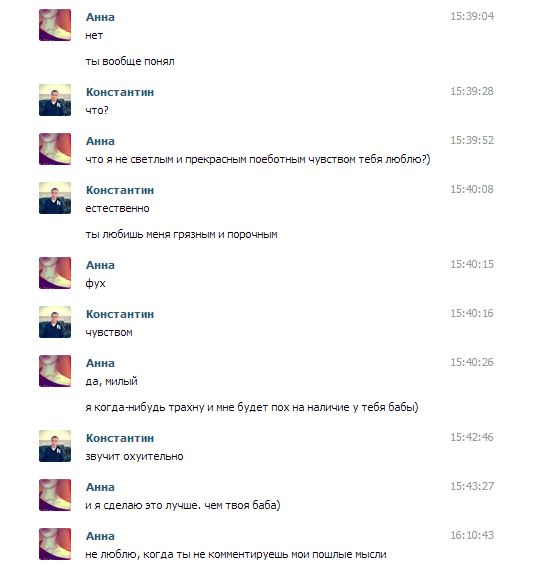
Task: Click Анна's name link above 'фух'
Action: click(x=100, y=265)
